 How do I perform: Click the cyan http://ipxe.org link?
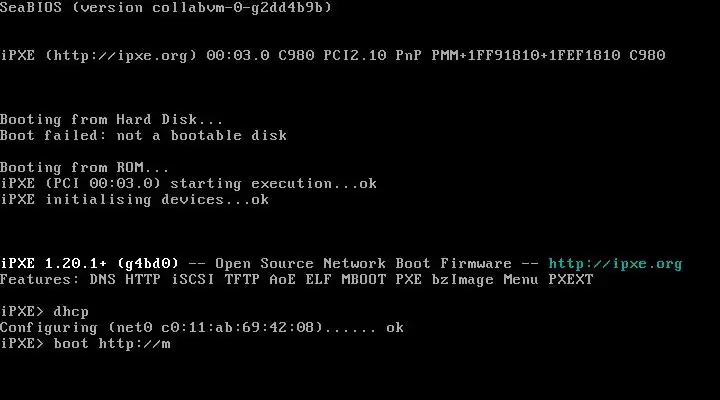(x=615, y=264)
